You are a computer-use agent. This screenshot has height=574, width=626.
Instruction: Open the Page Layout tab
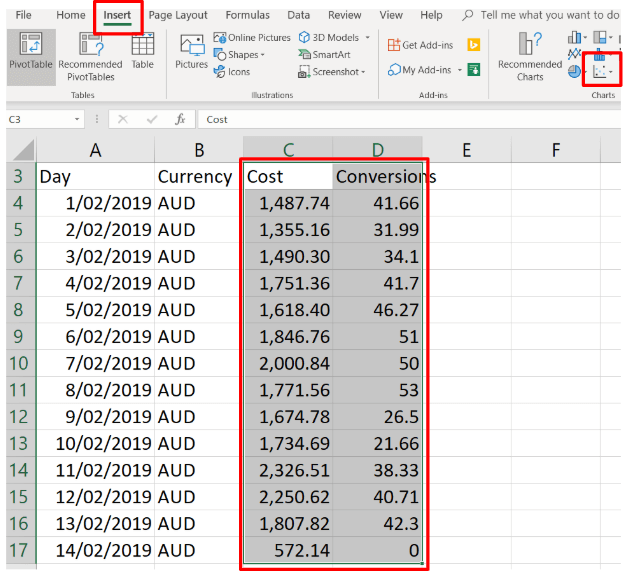[x=178, y=15]
